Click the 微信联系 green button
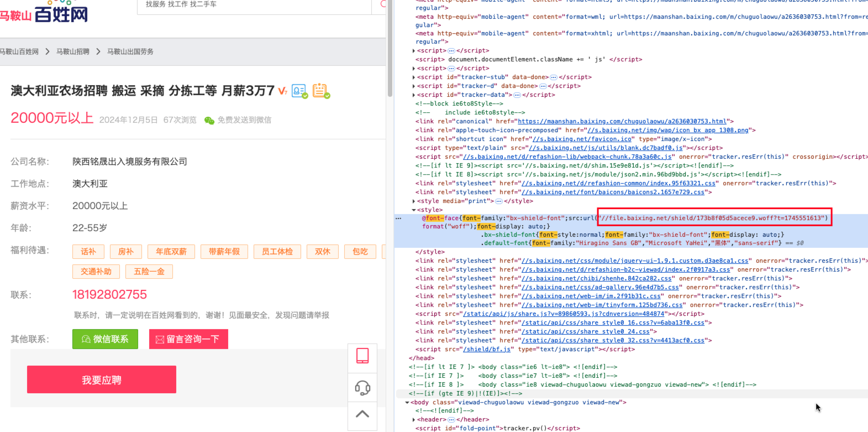The height and width of the screenshot is (432, 868). [105, 339]
